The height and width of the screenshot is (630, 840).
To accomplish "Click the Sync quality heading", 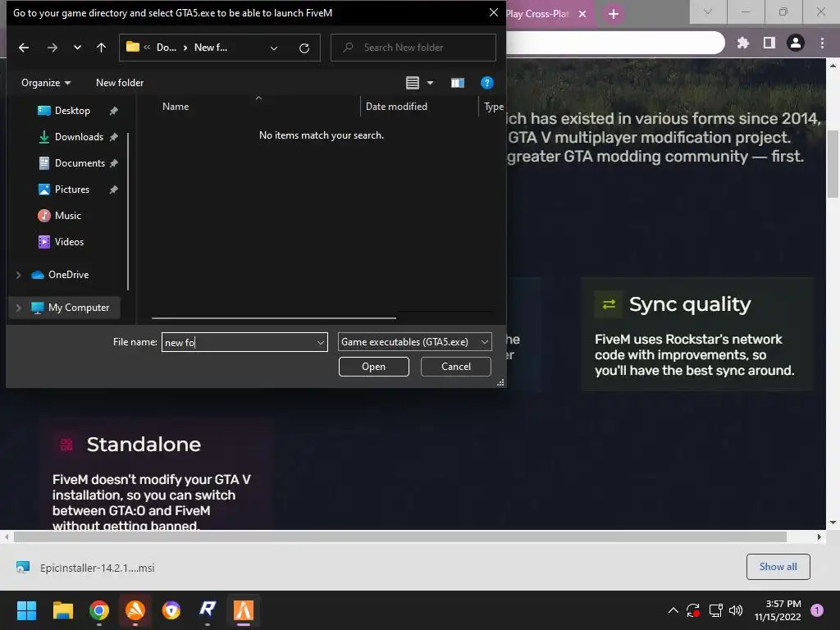I will (x=690, y=304).
